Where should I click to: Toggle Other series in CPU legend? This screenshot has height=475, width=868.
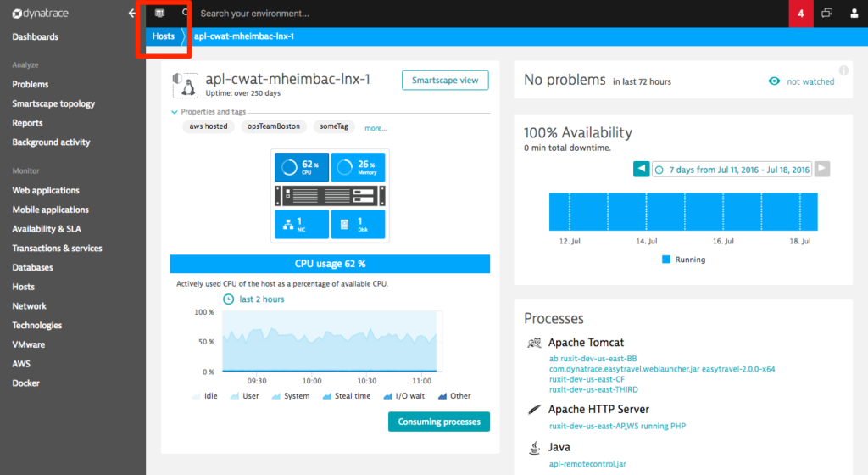pos(454,396)
